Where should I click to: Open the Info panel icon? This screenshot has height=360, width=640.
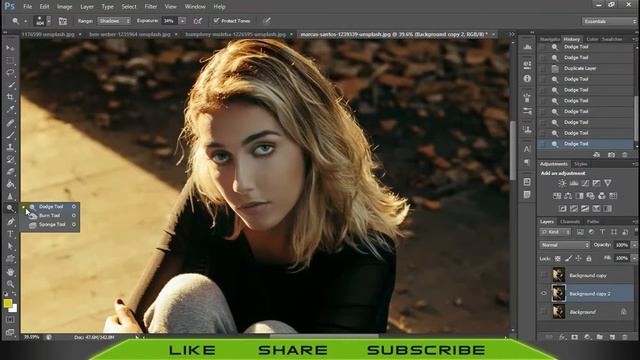[527, 78]
